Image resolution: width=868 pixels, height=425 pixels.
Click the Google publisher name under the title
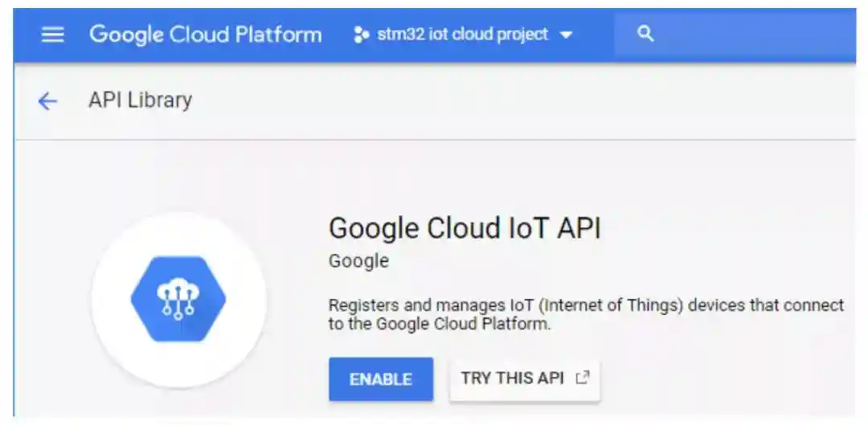pyautogui.click(x=358, y=261)
